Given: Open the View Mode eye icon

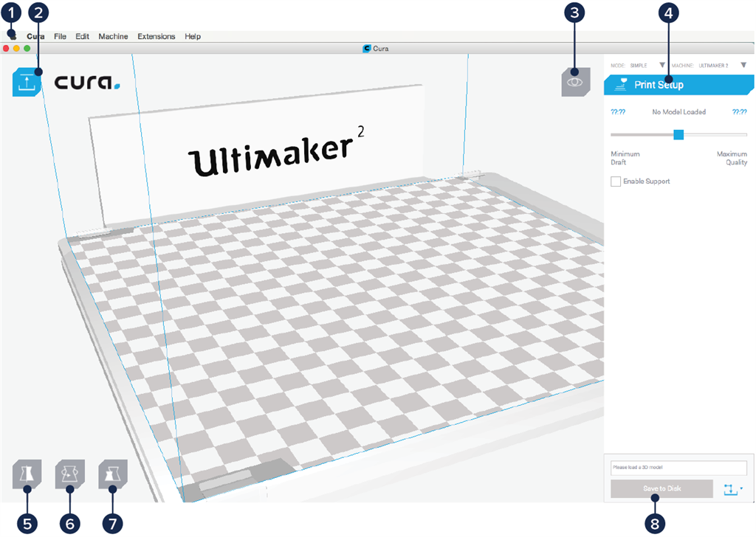Looking at the screenshot, I should (575, 83).
